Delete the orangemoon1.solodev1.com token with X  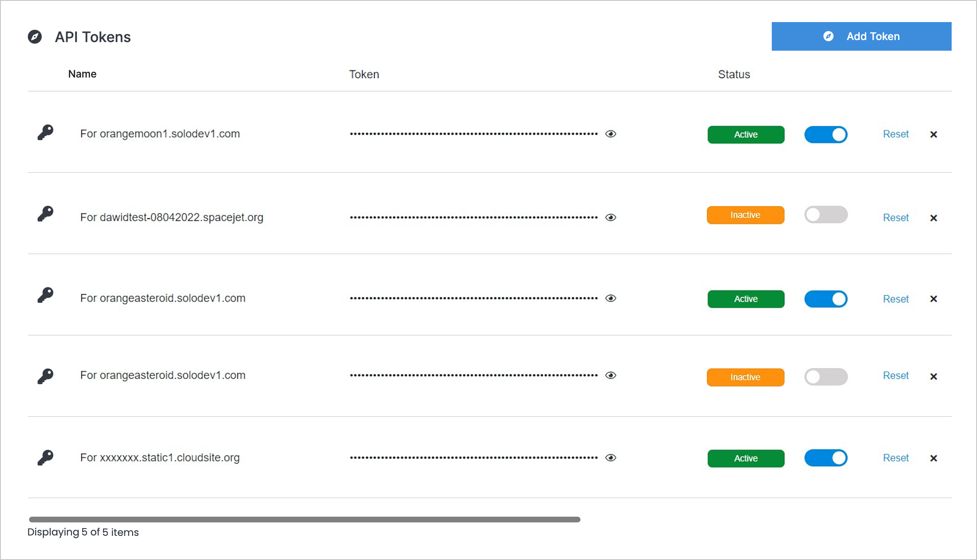[x=934, y=134]
